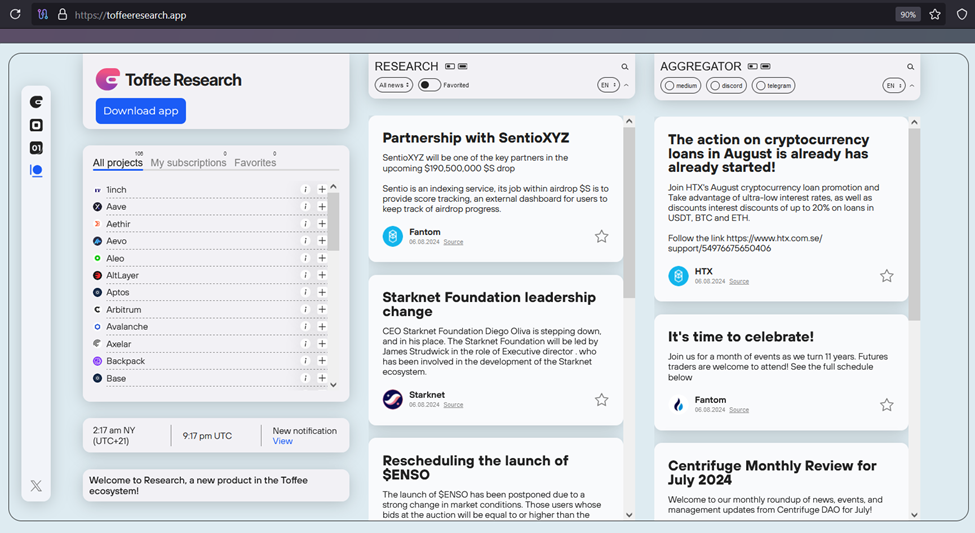Show info for the Aevo project
Screen dimensions: 975x533
pyautogui.click(x=305, y=241)
